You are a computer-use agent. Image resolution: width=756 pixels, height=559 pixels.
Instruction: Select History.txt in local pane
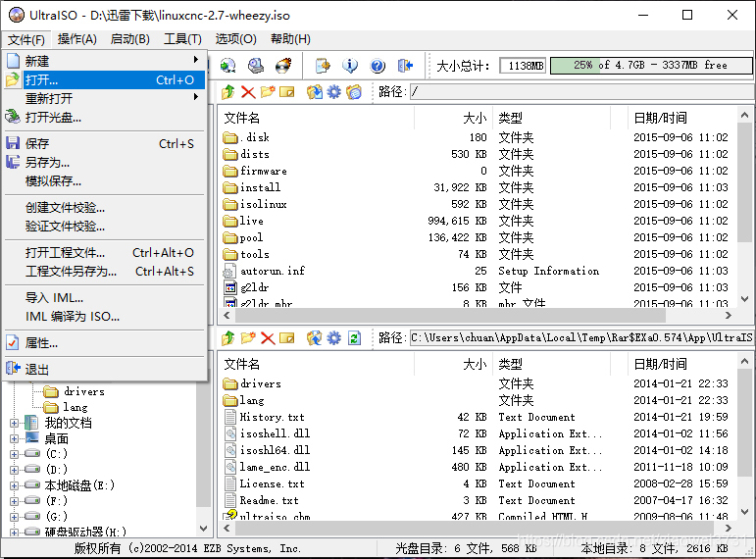click(265, 417)
